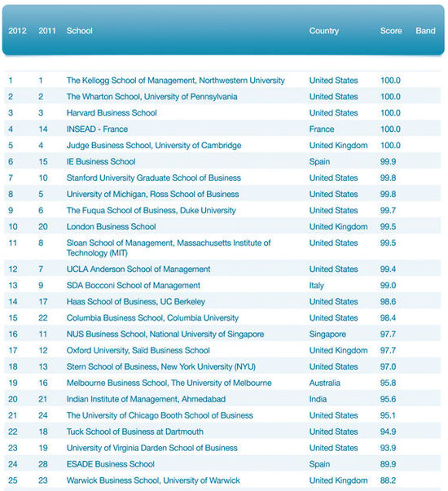This screenshot has width=448, height=491.
Task: Open University of Virginia Darden School
Action: (x=152, y=448)
